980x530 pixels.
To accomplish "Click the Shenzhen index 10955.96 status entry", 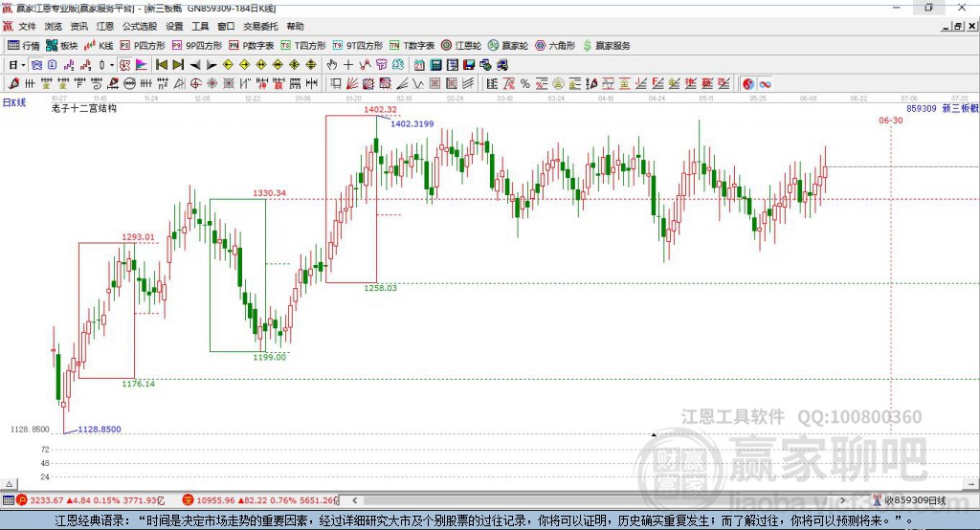I will pos(260,500).
